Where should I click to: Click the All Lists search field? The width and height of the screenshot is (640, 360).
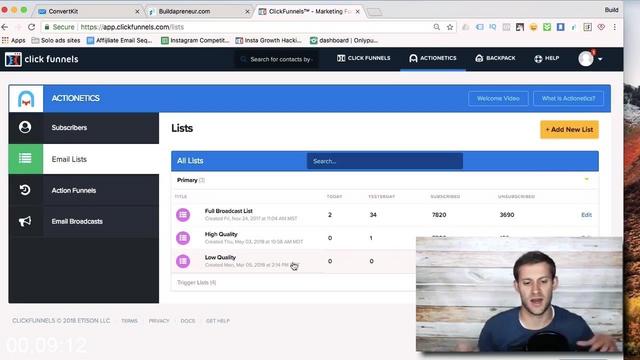[x=384, y=161]
